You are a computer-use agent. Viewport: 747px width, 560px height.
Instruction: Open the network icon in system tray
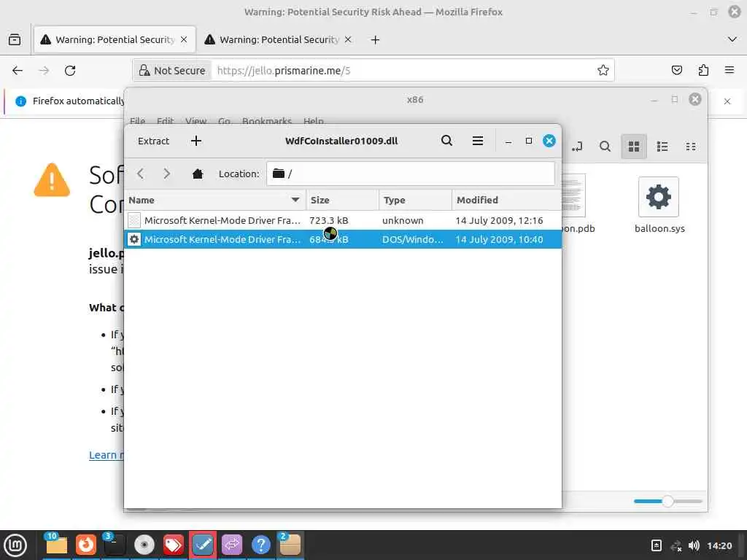tap(676, 545)
